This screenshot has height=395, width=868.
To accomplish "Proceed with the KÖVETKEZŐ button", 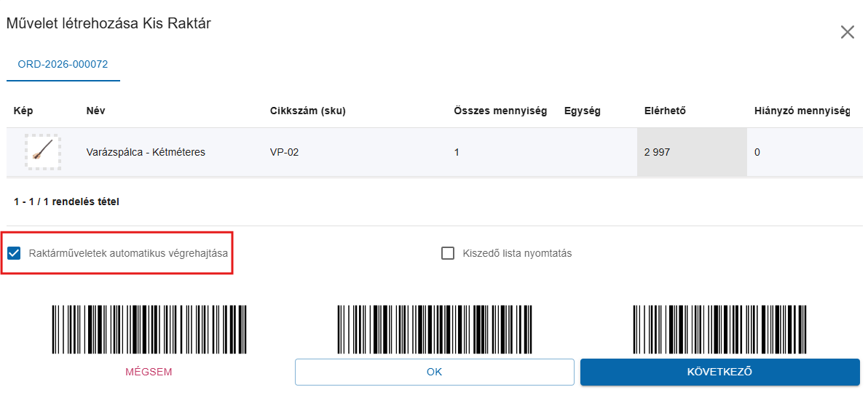I will tap(719, 372).
